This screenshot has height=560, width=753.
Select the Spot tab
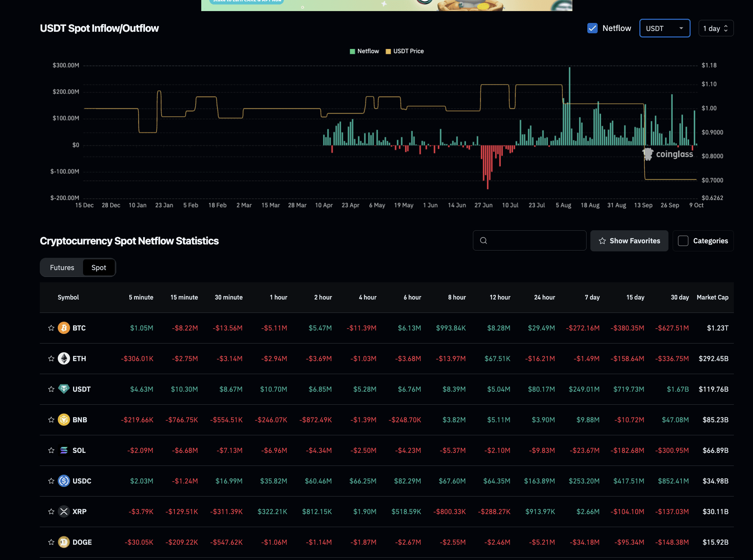(99, 267)
